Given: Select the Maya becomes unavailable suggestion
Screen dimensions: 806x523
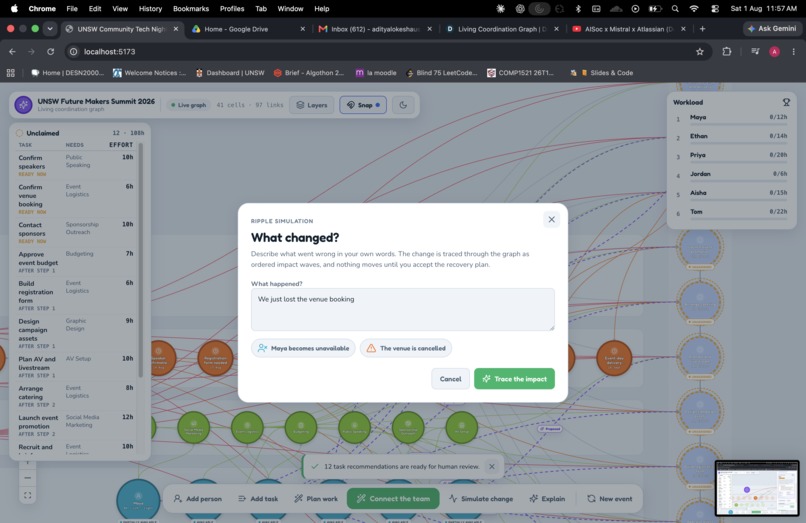Looking at the screenshot, I should (x=303, y=348).
